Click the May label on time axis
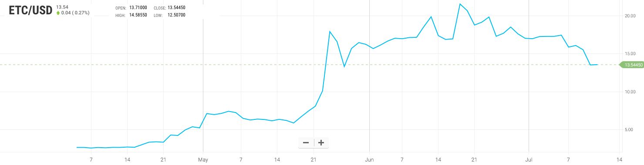Image resolution: width=644 pixels, height=165 pixels. [x=203, y=159]
